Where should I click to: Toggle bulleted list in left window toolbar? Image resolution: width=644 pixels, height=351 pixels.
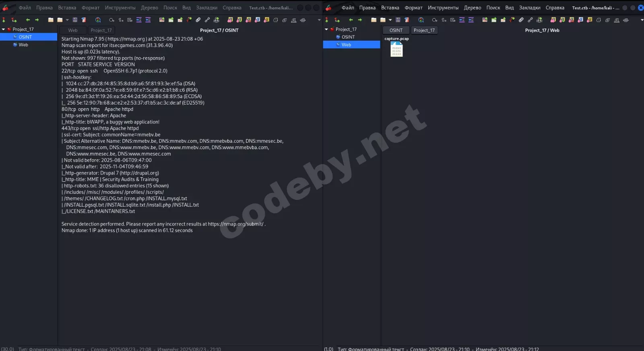(x=111, y=20)
